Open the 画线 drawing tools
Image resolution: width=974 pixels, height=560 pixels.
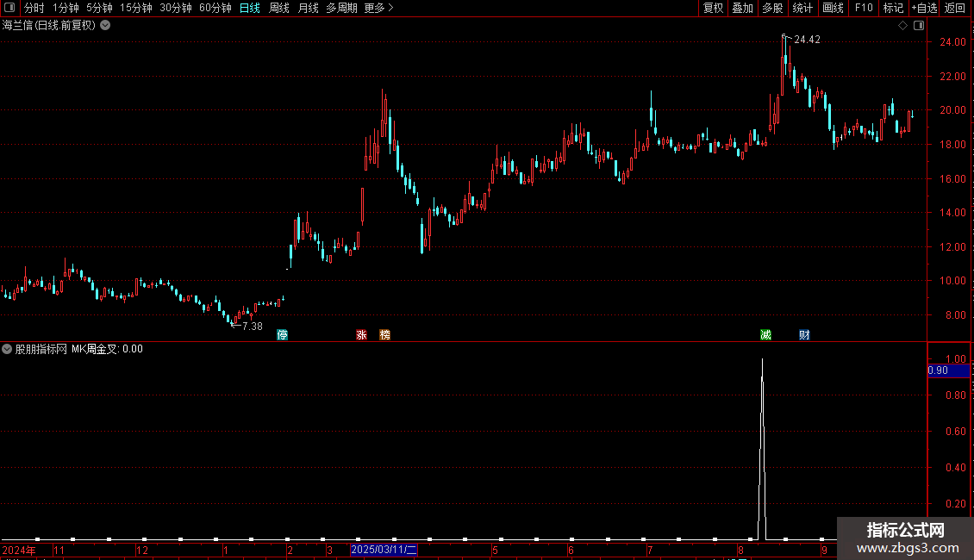pos(833,8)
